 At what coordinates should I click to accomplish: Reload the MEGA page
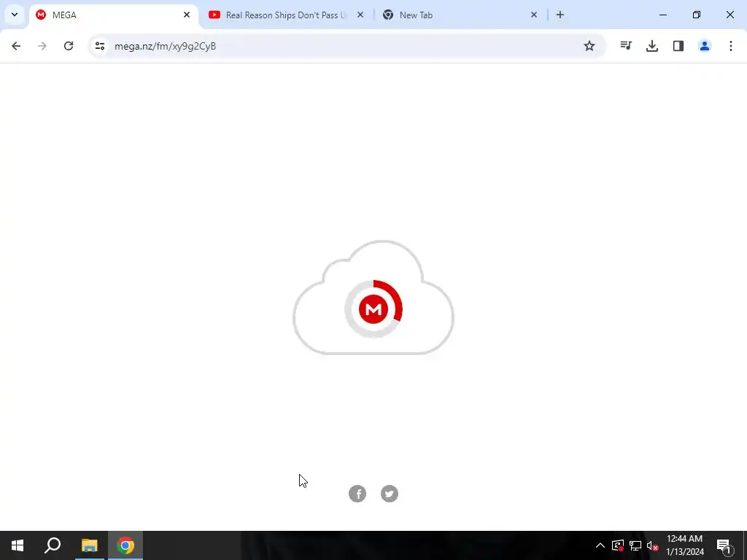point(69,46)
